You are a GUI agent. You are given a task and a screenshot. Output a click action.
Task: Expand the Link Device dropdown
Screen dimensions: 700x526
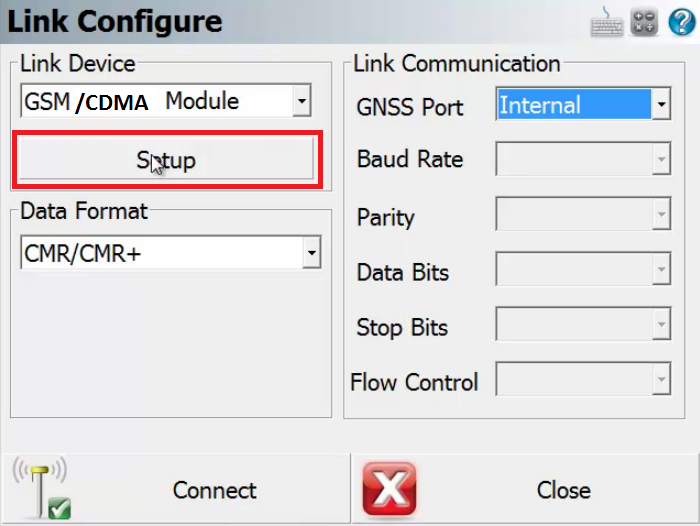coord(302,101)
